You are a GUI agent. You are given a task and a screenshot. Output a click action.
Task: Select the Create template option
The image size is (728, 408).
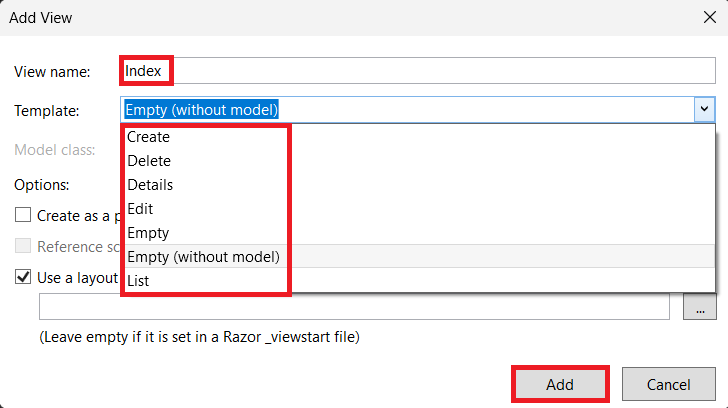pyautogui.click(x=149, y=137)
